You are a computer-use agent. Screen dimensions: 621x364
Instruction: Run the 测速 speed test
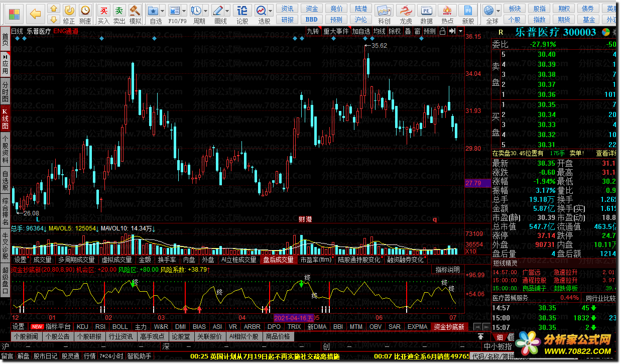click(85, 14)
